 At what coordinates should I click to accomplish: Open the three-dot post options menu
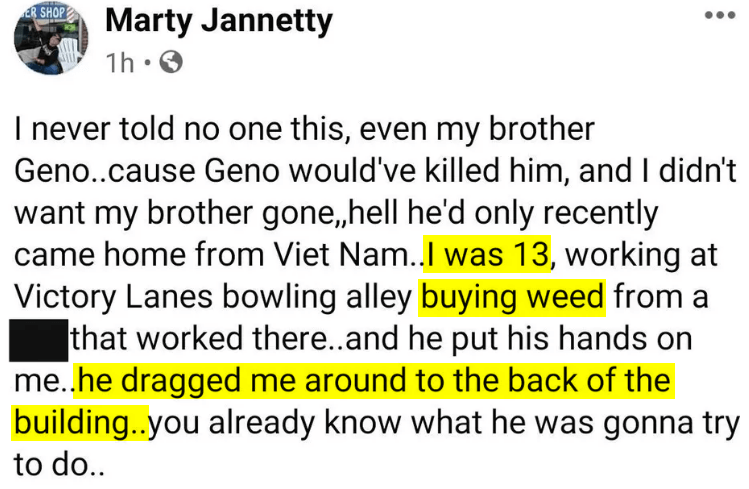pos(720,15)
